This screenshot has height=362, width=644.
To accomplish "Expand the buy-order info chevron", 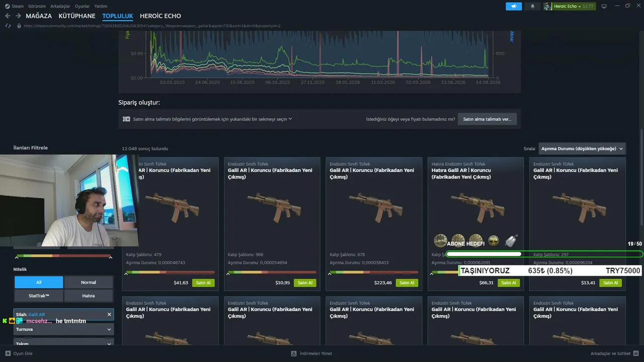I will [x=290, y=119].
